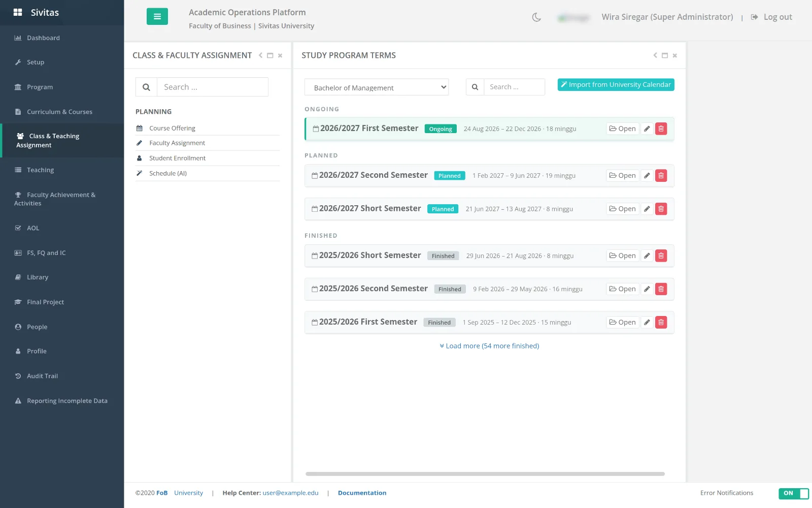Viewport: 812px width, 508px height.
Task: Collapse the Study Program Terms panel arrow
Action: click(655, 55)
